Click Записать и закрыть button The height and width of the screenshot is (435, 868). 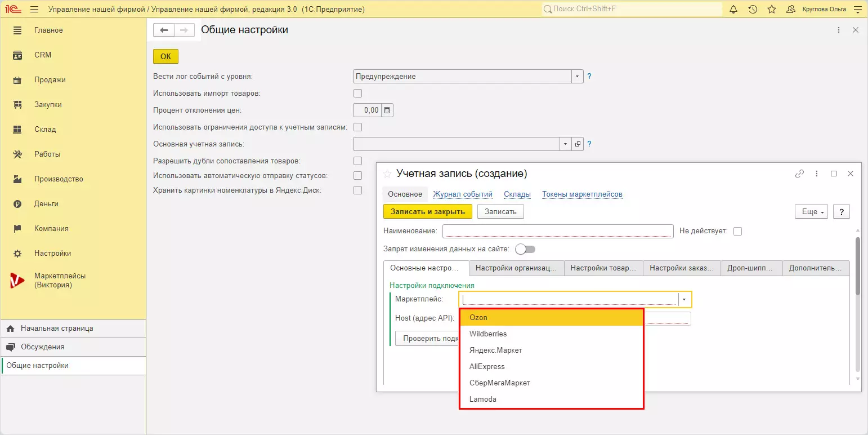(428, 211)
